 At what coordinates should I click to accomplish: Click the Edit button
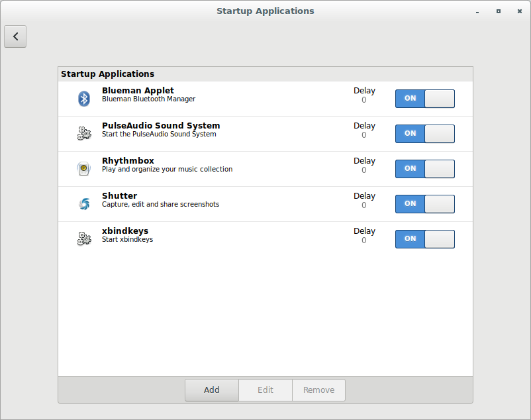pos(265,390)
